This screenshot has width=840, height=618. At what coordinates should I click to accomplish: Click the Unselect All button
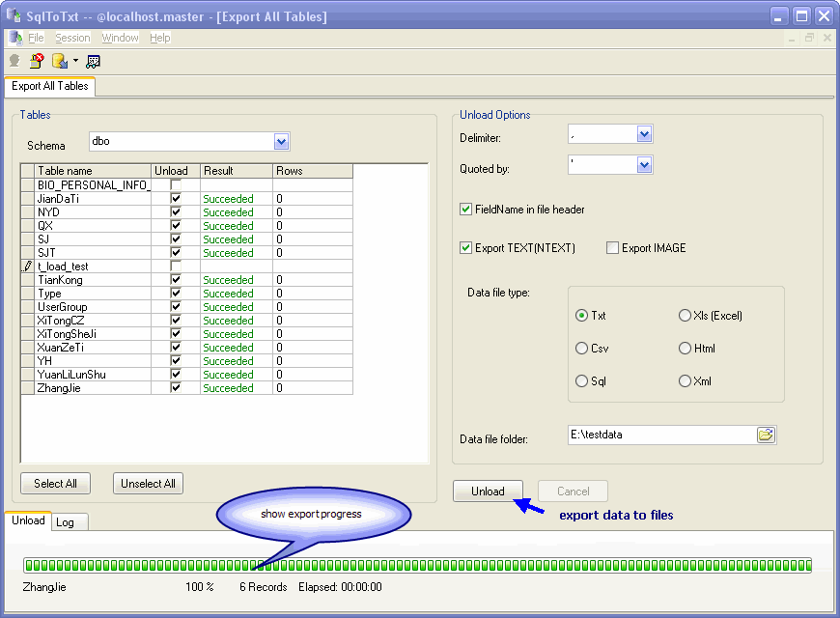click(x=148, y=484)
